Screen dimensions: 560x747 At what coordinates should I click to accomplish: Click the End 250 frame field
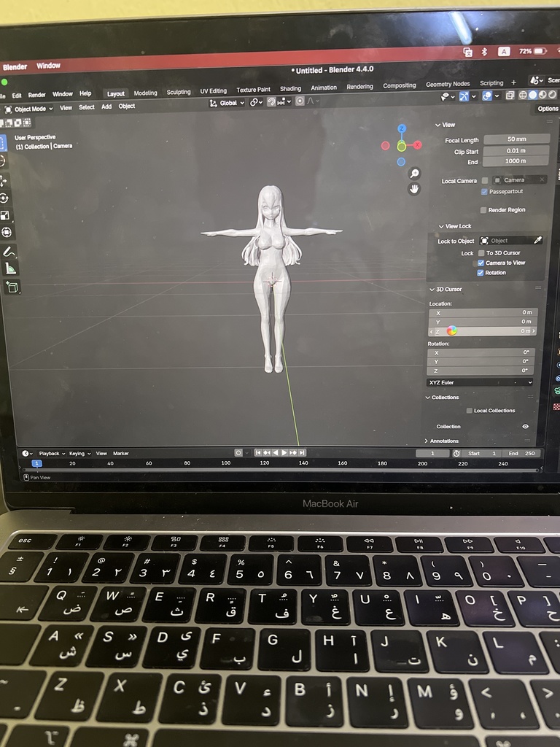click(522, 454)
